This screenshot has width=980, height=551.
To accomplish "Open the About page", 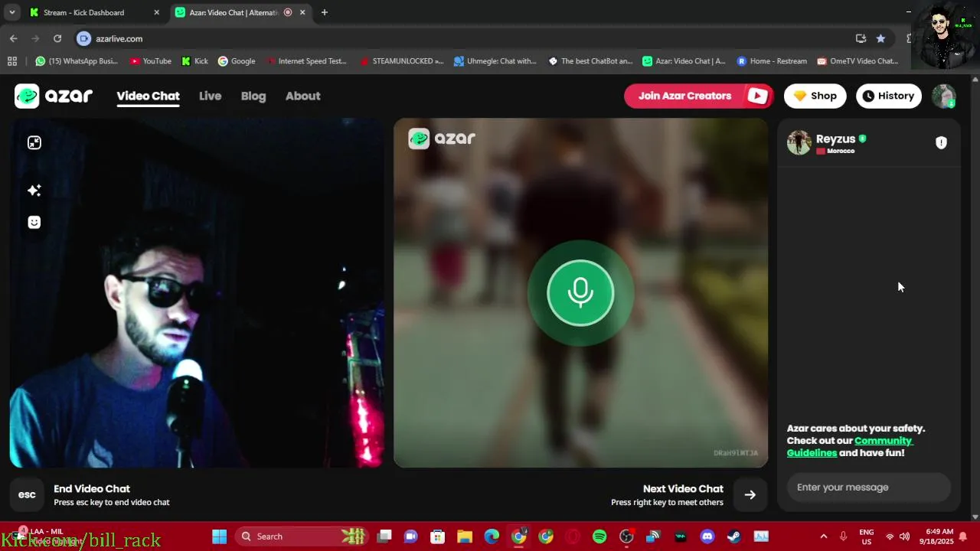I will 302,96.
